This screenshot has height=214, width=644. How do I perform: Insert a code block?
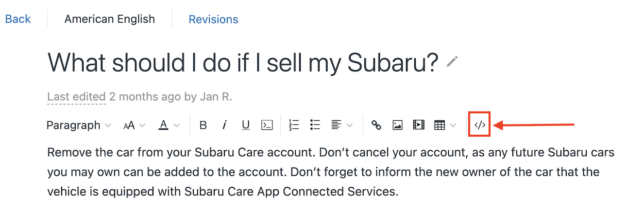pyautogui.click(x=267, y=125)
